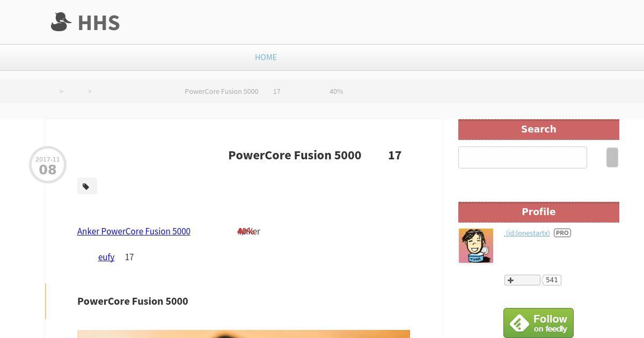Click the tag icon under the post title
Screen dimensions: 644x338
tap(87, 186)
